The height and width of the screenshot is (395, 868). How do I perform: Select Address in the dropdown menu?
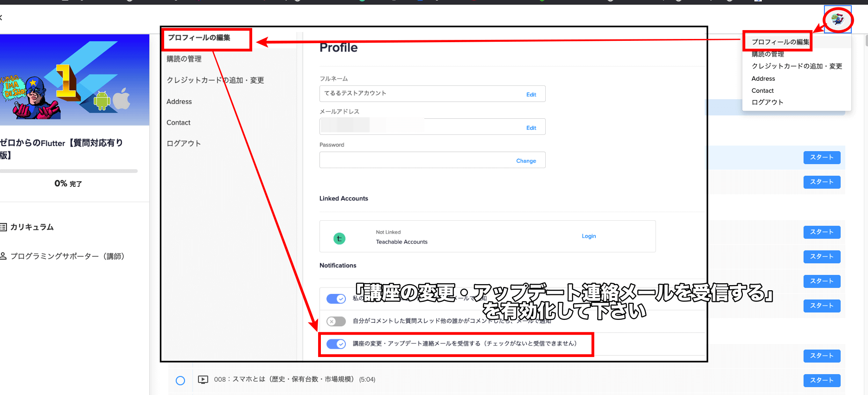click(763, 79)
